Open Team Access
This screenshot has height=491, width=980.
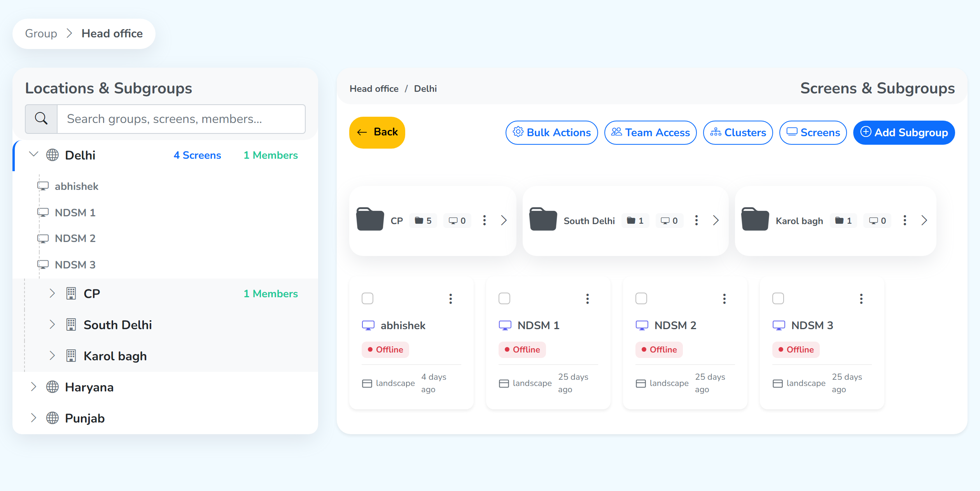point(650,132)
